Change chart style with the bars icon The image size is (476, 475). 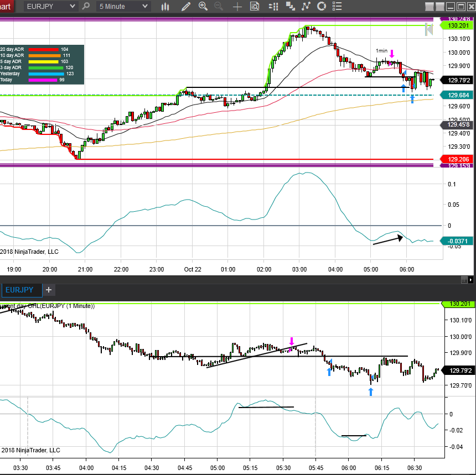coord(165,7)
